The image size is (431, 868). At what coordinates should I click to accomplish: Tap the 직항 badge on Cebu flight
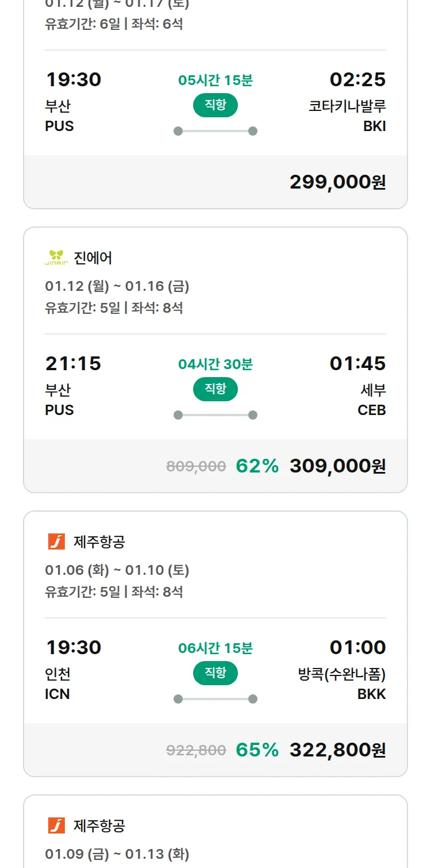215,389
